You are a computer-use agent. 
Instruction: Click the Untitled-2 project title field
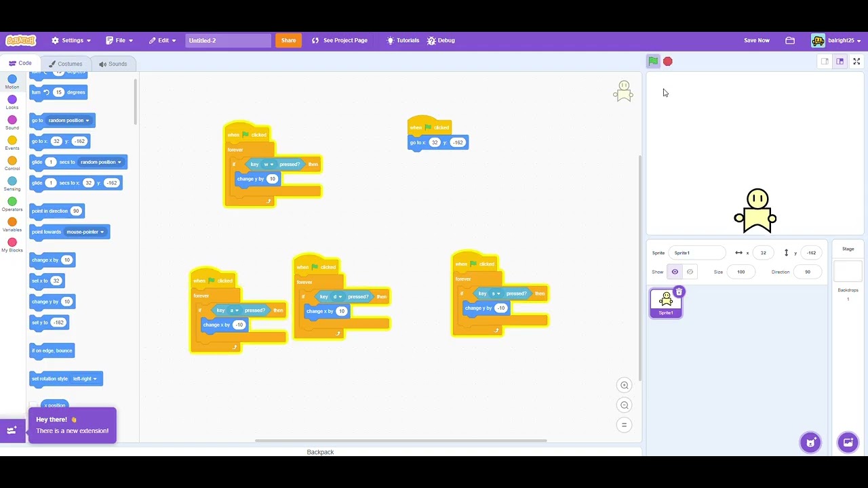tap(228, 41)
